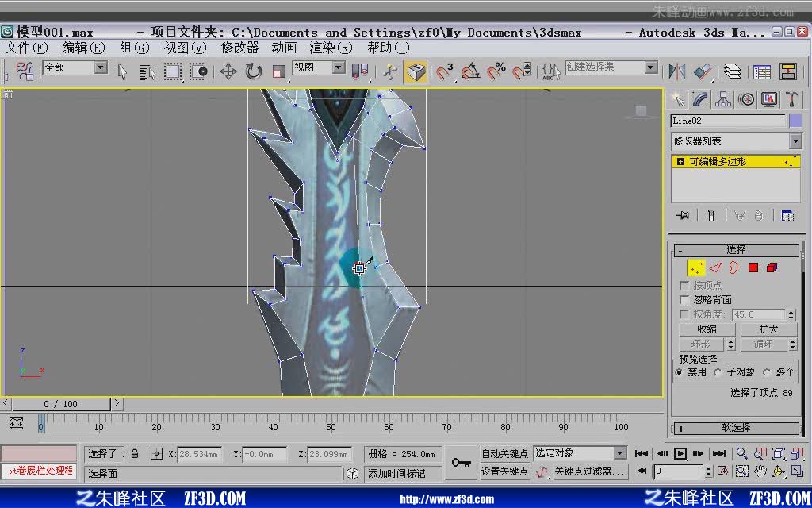Select the 子对象 preview selection radio
Screen dimensions: 812x508
718,372
